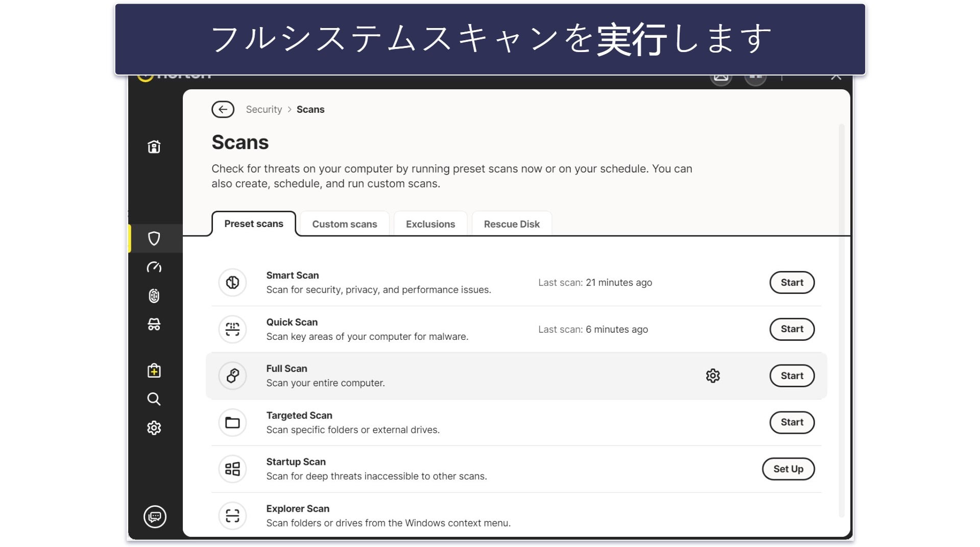Click the 'Quick Scan' title text
980x547 pixels.
[x=292, y=322]
